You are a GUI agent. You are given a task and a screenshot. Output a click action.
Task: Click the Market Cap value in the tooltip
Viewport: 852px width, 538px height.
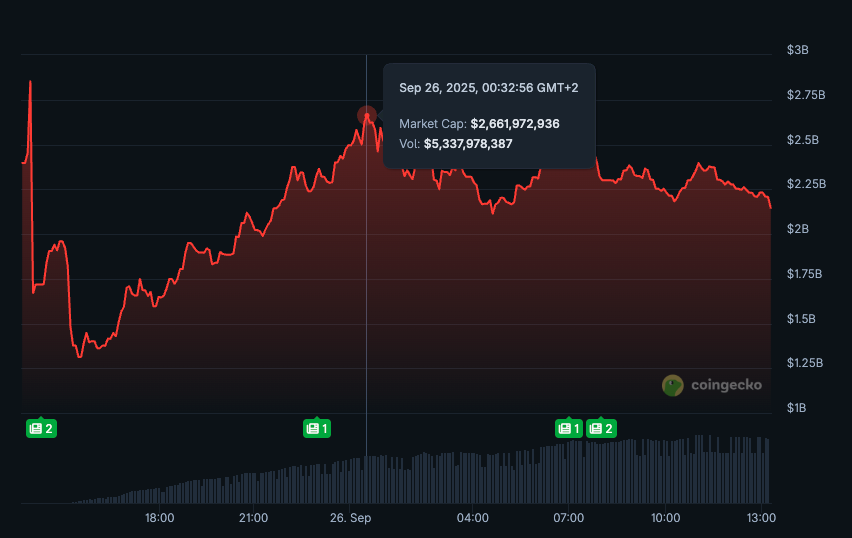click(515, 124)
